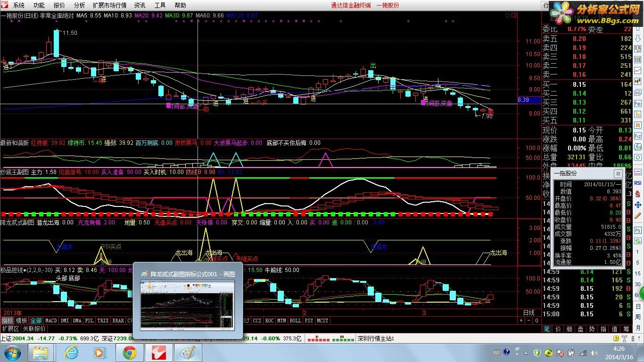
Task: Open the 工具 menu
Action: [160, 5]
